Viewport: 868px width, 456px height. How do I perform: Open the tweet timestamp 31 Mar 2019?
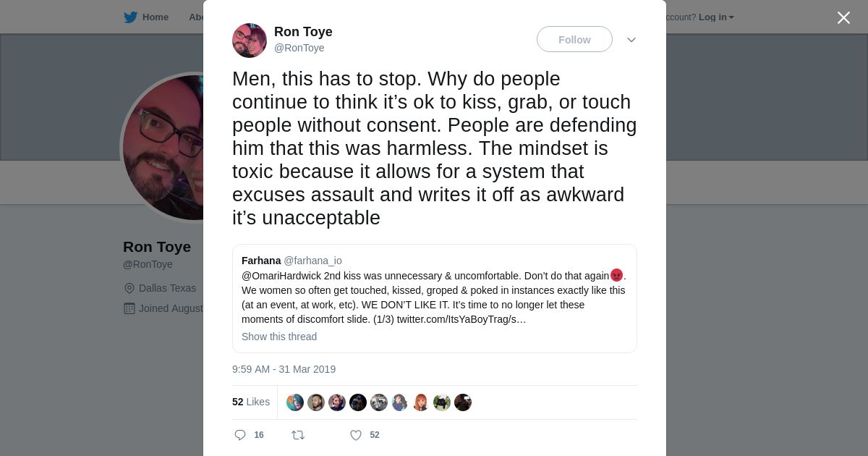point(284,369)
